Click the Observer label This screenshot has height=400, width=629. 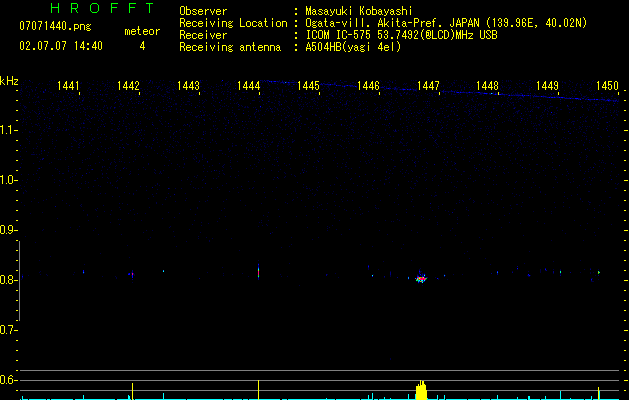pyautogui.click(x=203, y=11)
